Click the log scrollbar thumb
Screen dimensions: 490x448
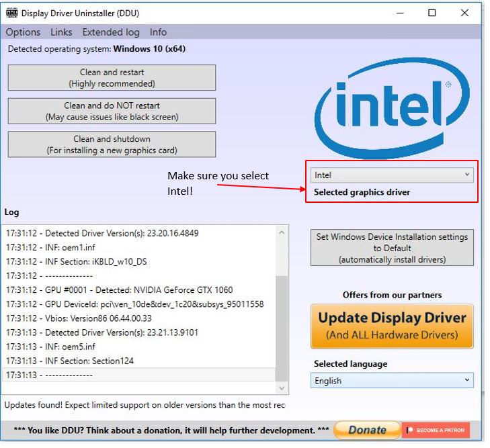coord(282,328)
